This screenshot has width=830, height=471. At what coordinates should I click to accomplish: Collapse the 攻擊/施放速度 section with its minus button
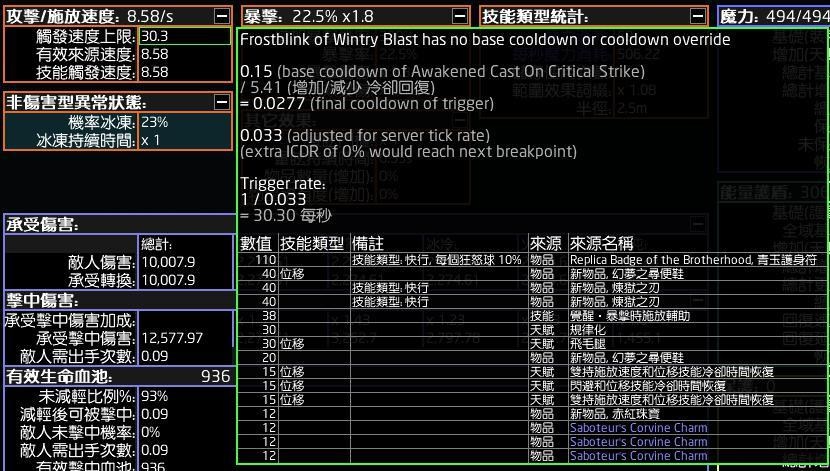point(221,16)
